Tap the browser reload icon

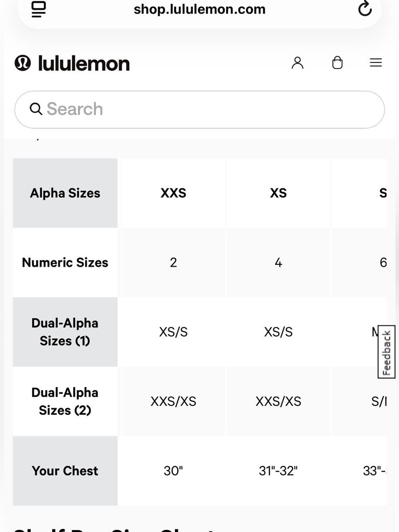point(365,9)
